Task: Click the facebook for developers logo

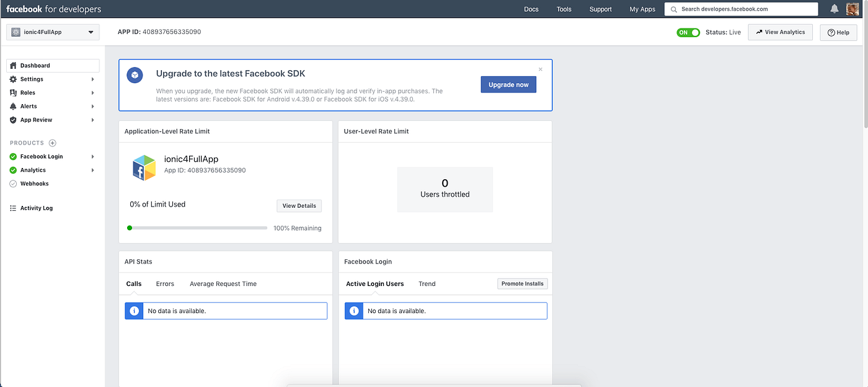Action: 53,9
